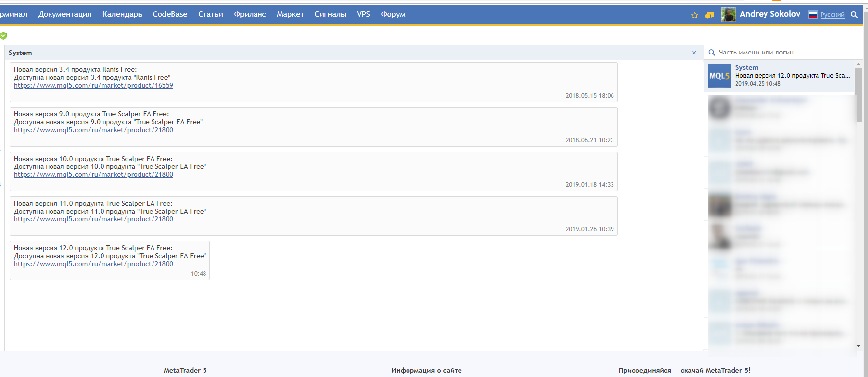
Task: Open Andrey Sokolov profile name
Action: click(x=770, y=14)
